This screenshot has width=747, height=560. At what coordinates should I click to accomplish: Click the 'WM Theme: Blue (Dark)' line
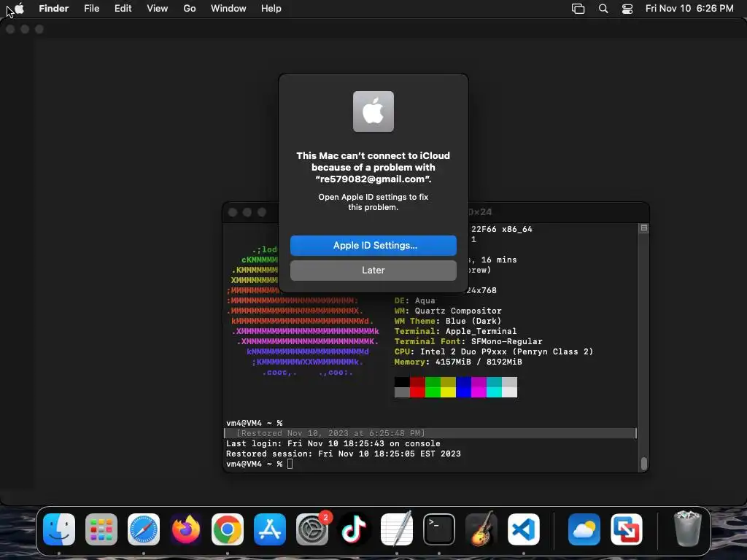click(x=448, y=321)
